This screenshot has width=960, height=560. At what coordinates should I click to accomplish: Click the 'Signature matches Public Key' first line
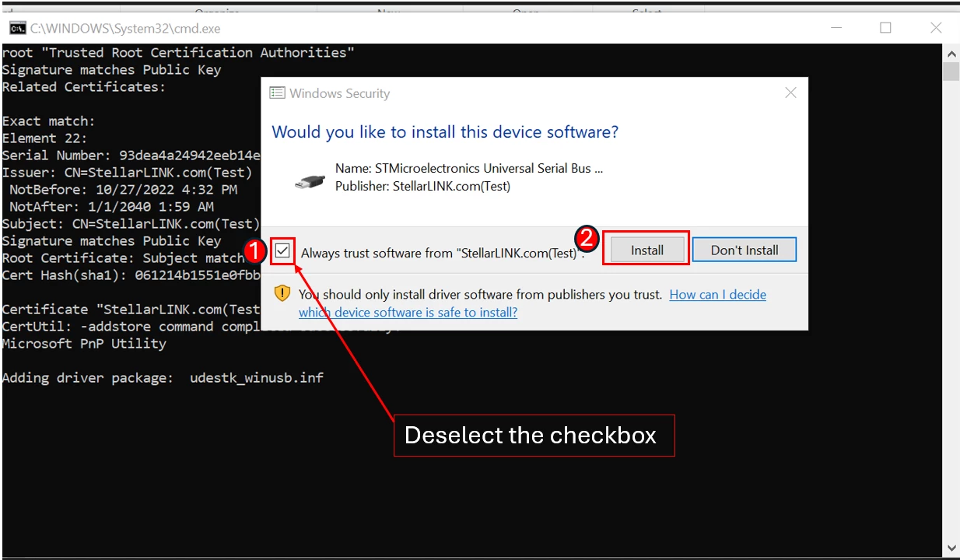[111, 70]
